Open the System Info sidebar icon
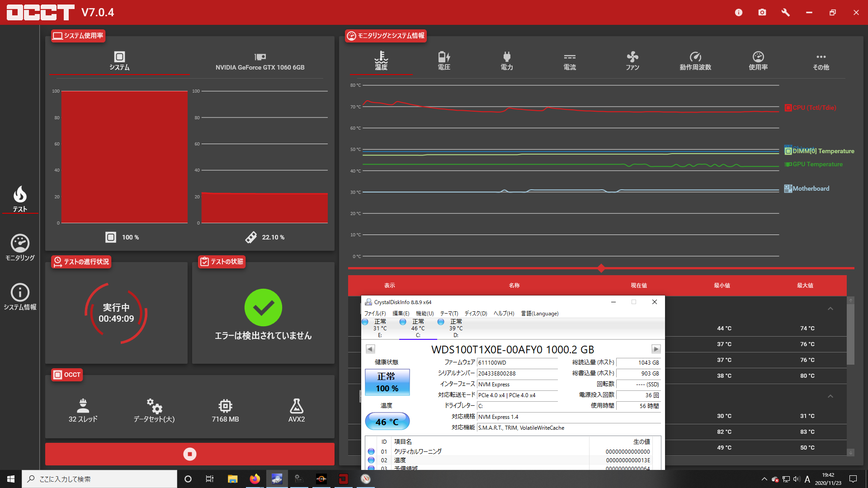 tap(20, 296)
